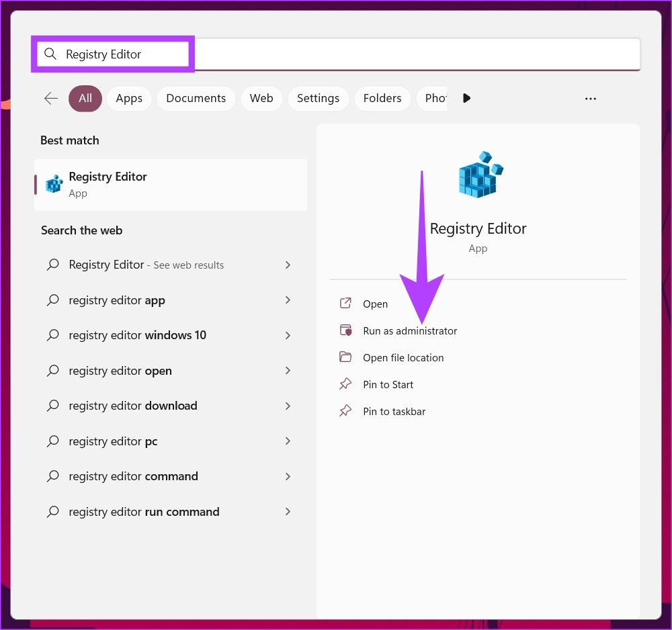Expand the chevron for 'registry editor run command'

[x=288, y=511]
